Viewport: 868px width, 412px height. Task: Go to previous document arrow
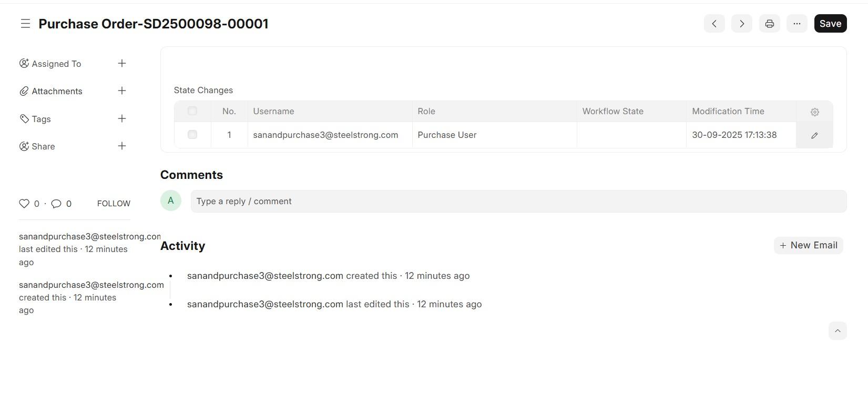714,24
